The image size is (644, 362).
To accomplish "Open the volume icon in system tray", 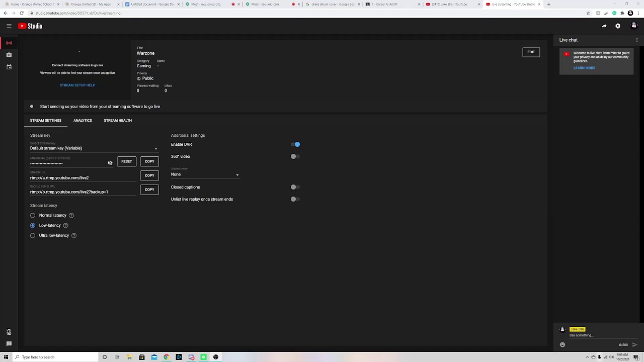I will tap(612, 357).
